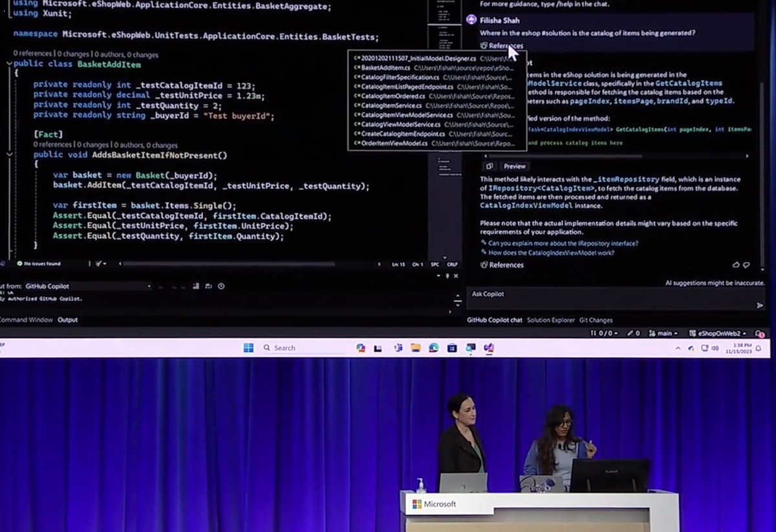Click the copy icon beside the Preview button

489,166
